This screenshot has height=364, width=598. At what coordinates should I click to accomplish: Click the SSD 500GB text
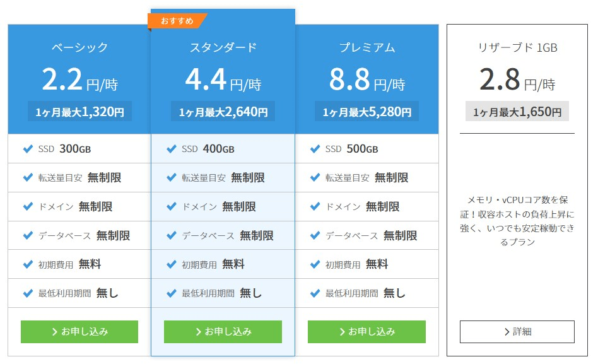coord(351,149)
